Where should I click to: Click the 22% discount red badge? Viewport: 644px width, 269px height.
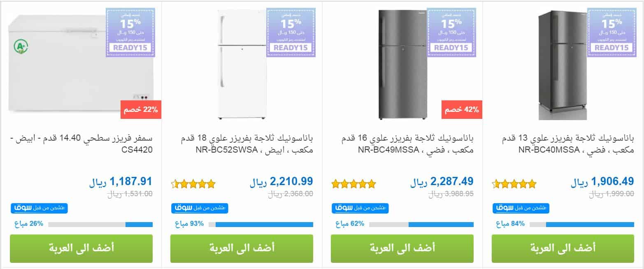pos(141,110)
